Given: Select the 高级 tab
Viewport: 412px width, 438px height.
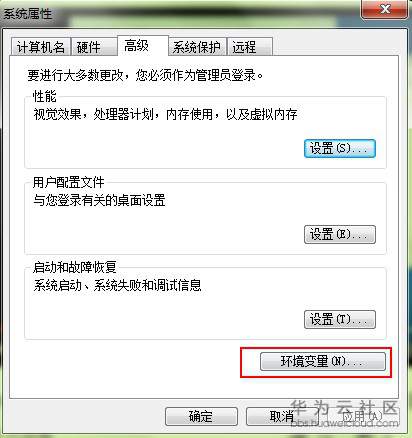Looking at the screenshot, I should coord(142,46).
